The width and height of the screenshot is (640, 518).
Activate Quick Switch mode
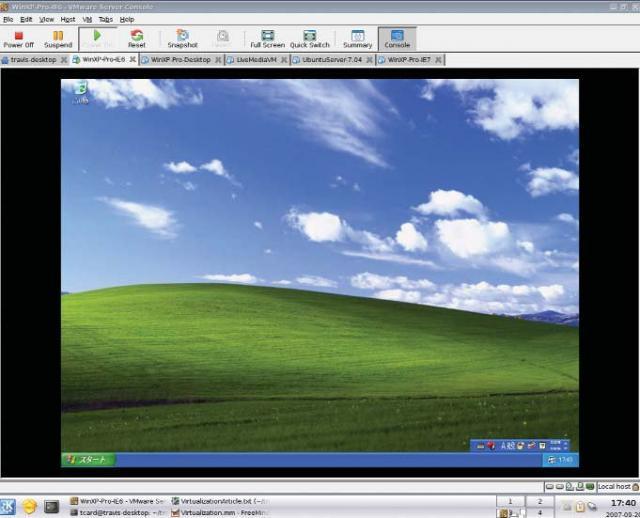click(x=310, y=39)
